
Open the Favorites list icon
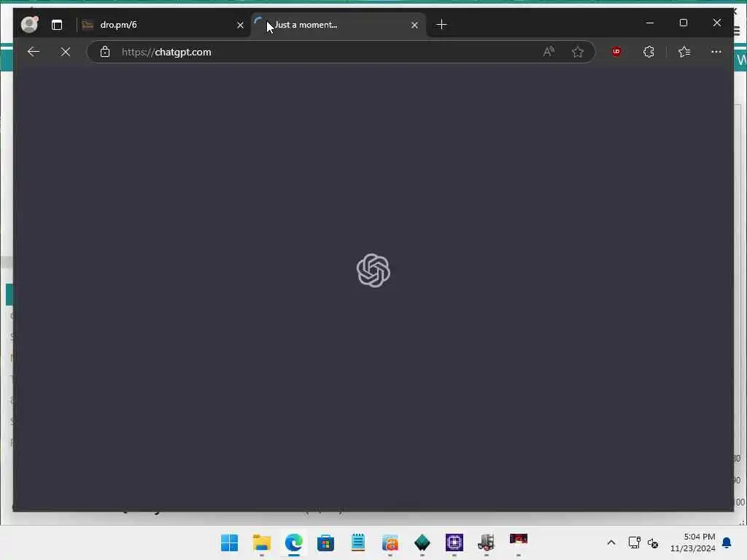684,52
